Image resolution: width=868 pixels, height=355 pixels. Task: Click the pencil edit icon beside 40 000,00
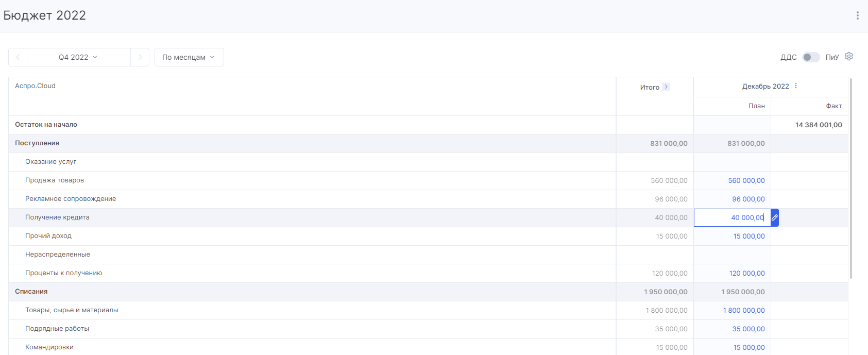tap(775, 217)
